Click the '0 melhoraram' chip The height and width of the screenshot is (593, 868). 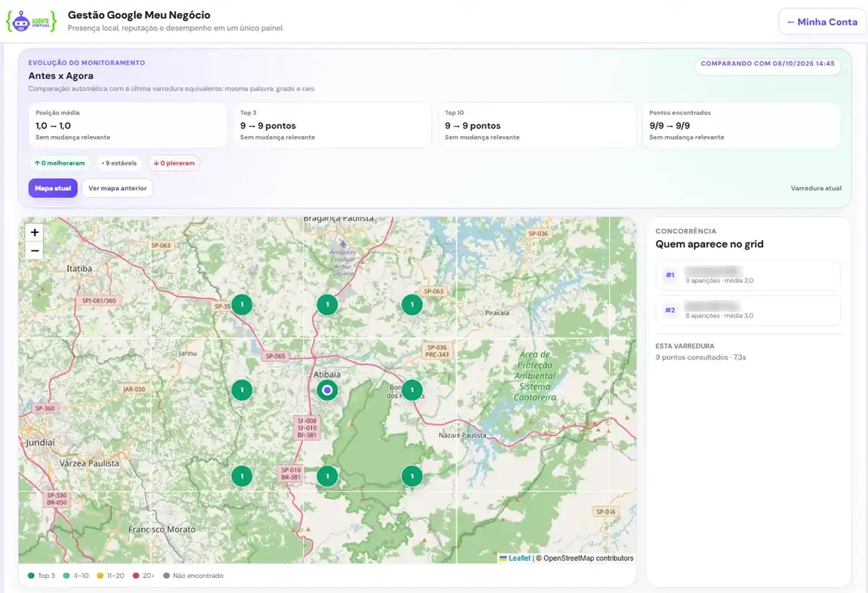(x=59, y=163)
